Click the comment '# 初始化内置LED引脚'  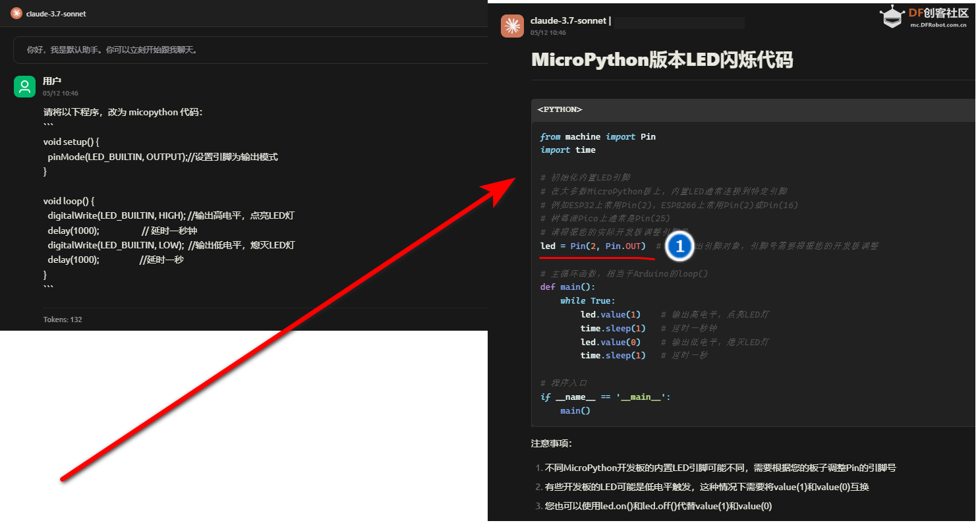point(585,178)
